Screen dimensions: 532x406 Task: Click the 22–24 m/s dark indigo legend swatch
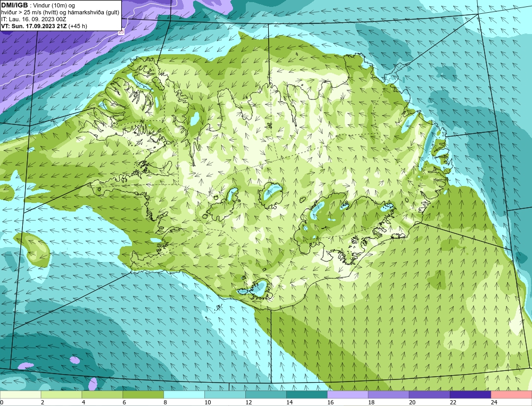coord(471,395)
